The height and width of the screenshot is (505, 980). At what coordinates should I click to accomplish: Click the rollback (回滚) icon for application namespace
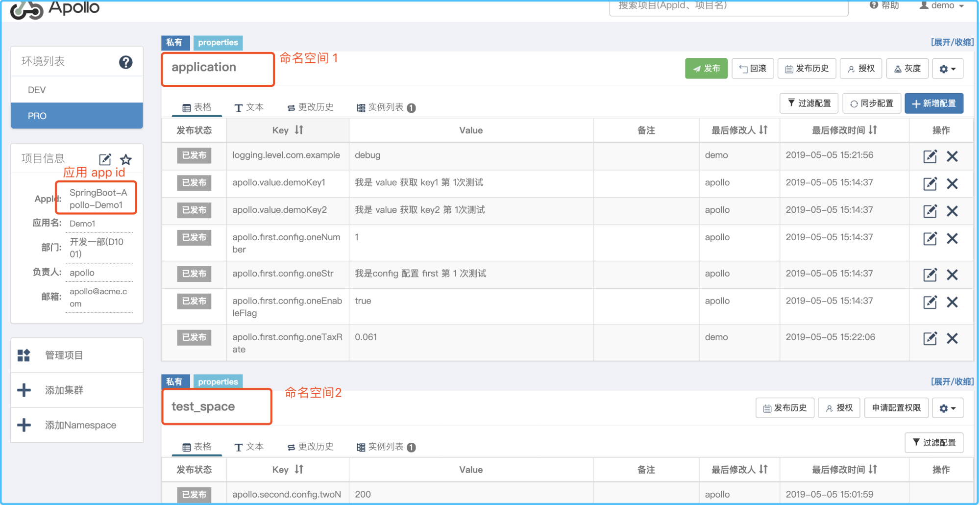753,68
